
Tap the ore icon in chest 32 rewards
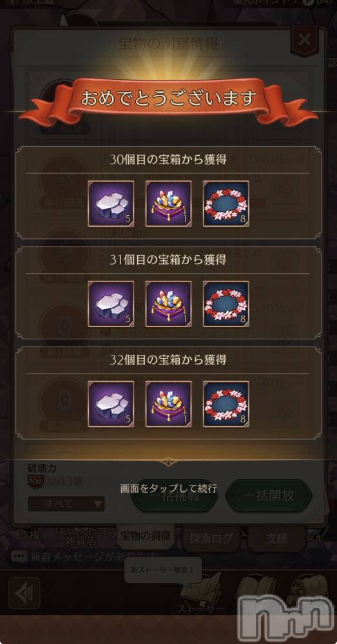[111, 404]
